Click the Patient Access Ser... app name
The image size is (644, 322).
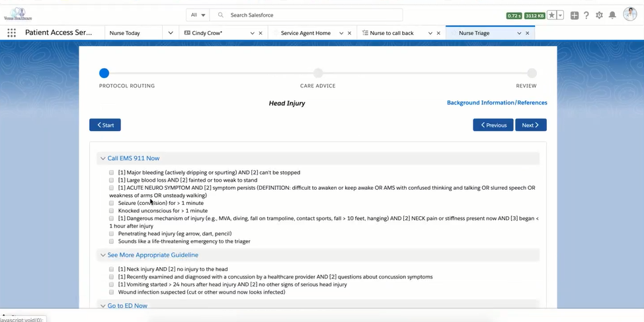click(x=59, y=33)
